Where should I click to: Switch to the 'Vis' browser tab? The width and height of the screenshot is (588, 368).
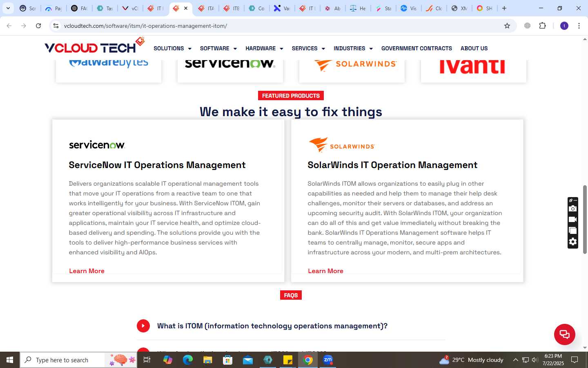point(408,8)
